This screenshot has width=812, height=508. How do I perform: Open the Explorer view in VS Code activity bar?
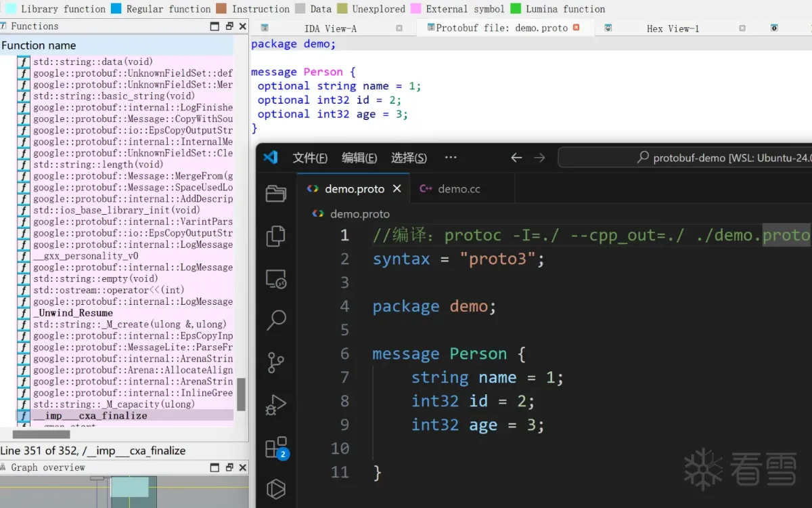(275, 194)
